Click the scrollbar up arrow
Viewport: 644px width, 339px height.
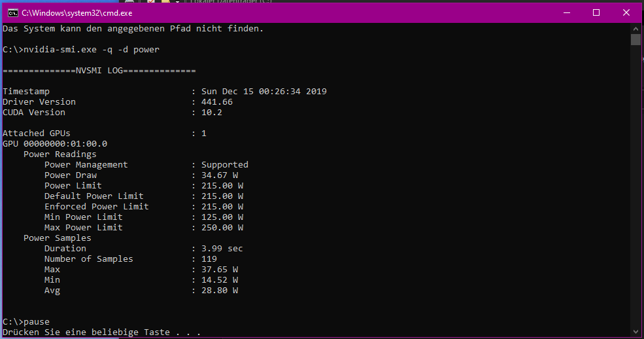[636, 29]
